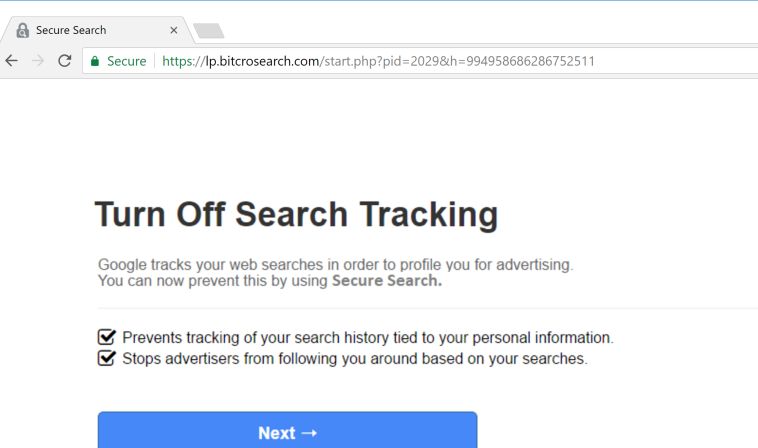The width and height of the screenshot is (758, 448).
Task: Uncheck the 'Stops advertisers' checkbox
Action: point(107,357)
